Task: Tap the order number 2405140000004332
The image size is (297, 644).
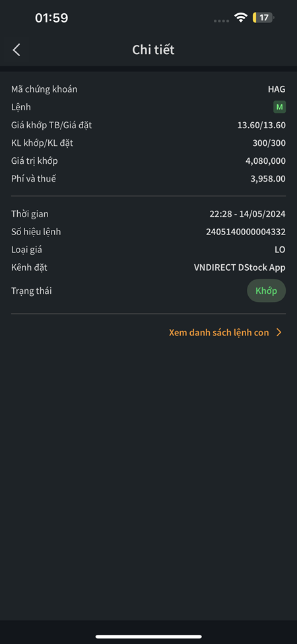Action: 246,232
